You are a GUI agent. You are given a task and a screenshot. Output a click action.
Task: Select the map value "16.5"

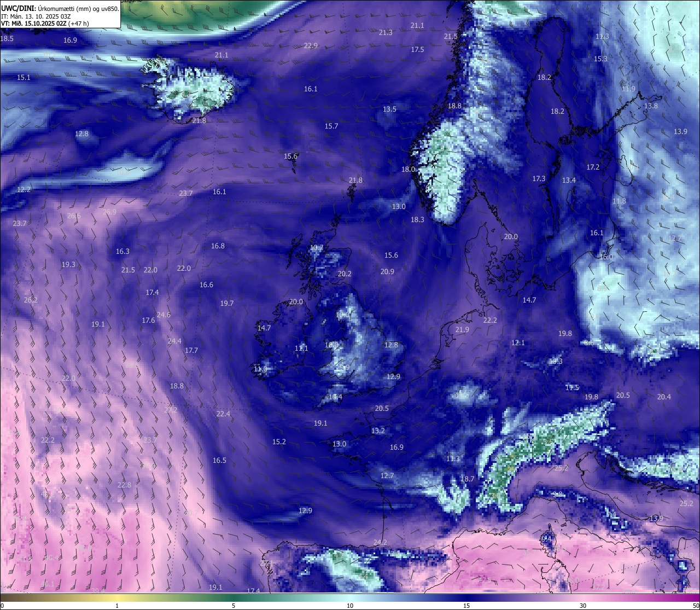[x=219, y=461]
